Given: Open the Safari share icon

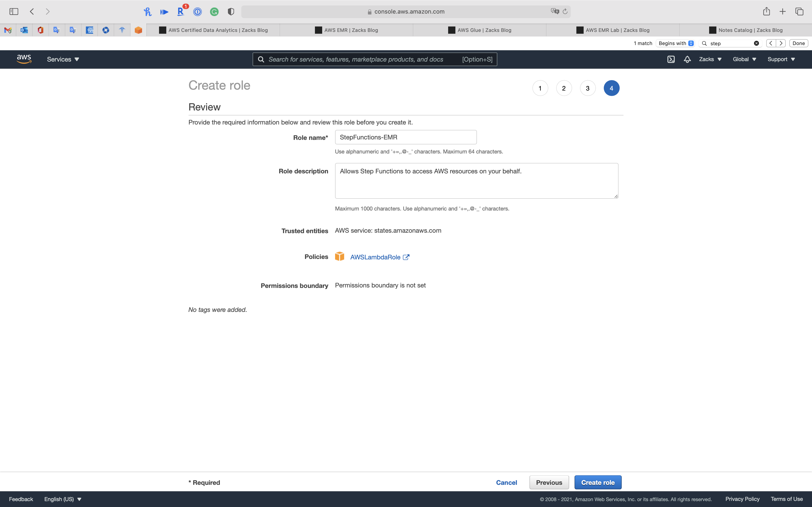Looking at the screenshot, I should coord(766,11).
